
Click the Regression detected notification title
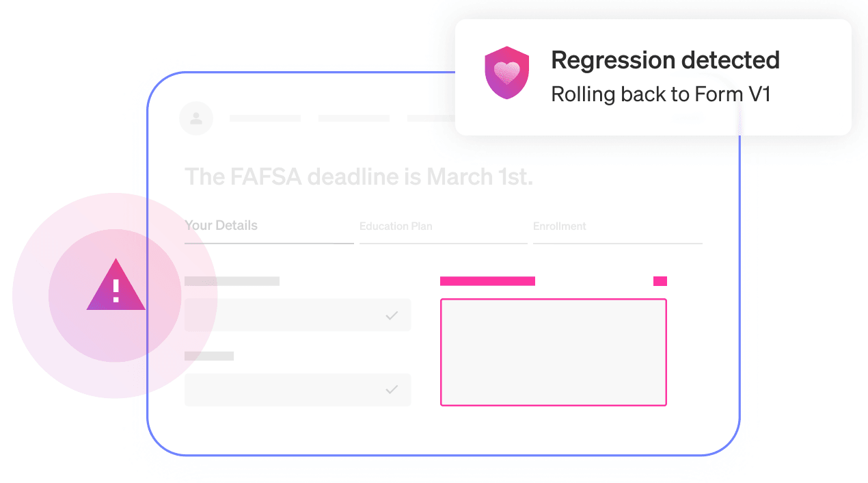pyautogui.click(x=665, y=60)
